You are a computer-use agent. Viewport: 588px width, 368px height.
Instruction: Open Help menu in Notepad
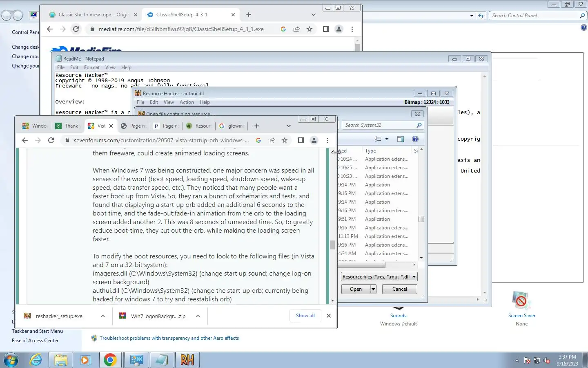point(127,67)
